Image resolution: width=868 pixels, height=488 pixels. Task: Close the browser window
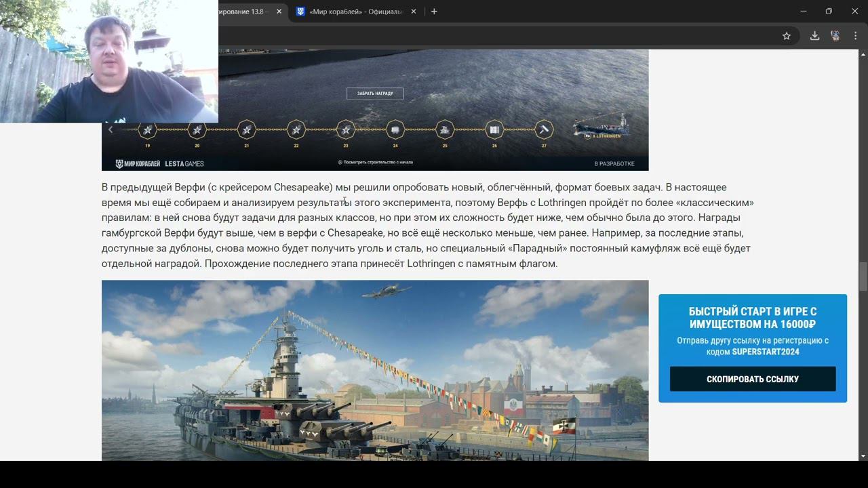pyautogui.click(x=854, y=12)
